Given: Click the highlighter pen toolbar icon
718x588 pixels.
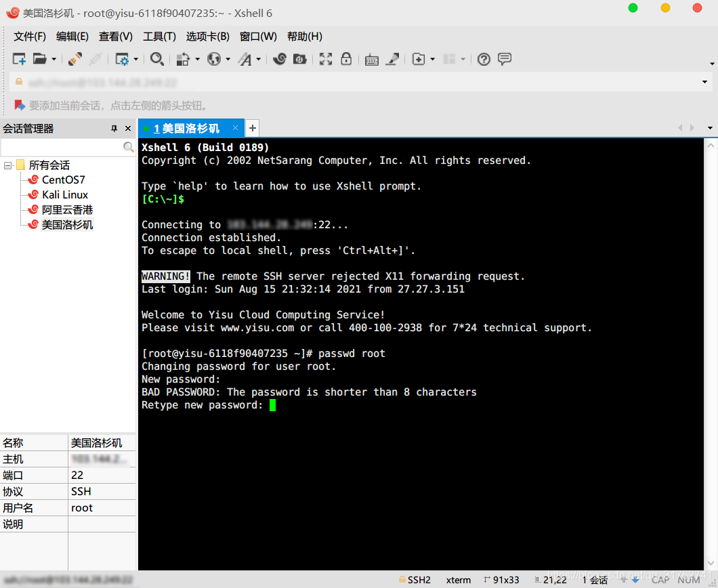Looking at the screenshot, I should coord(392,59).
